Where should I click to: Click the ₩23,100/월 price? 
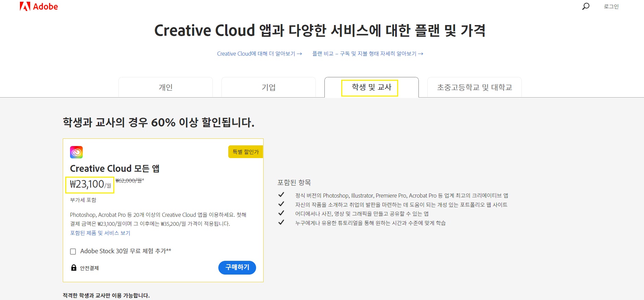click(x=91, y=185)
